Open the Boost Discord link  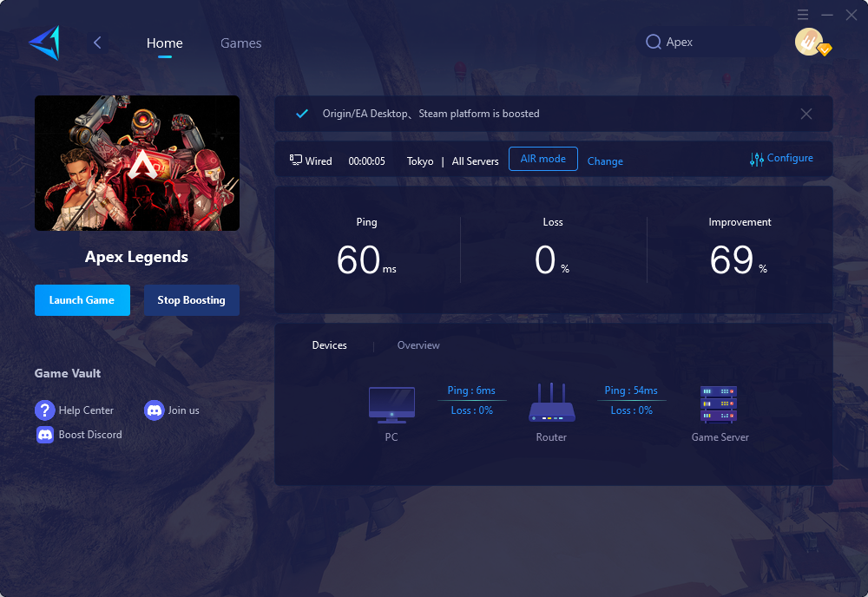(90, 435)
